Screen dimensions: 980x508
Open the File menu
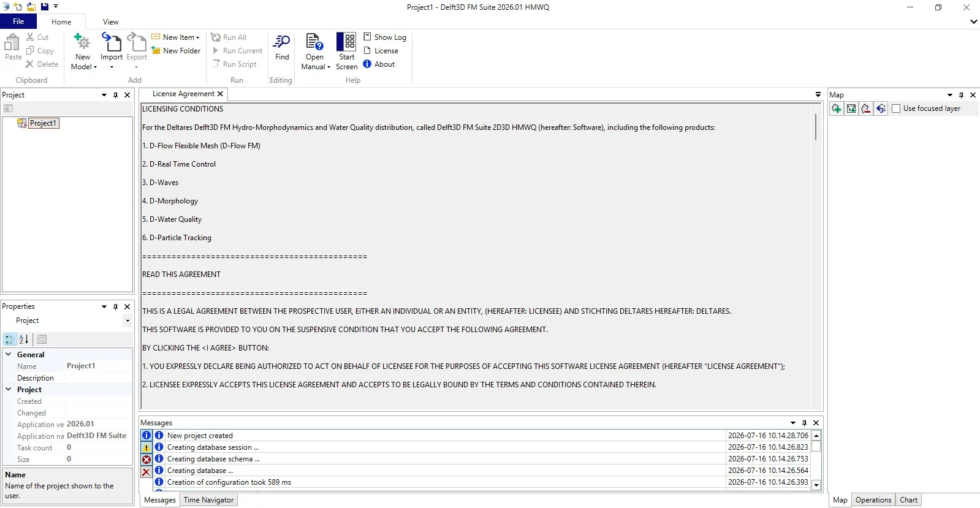[18, 21]
